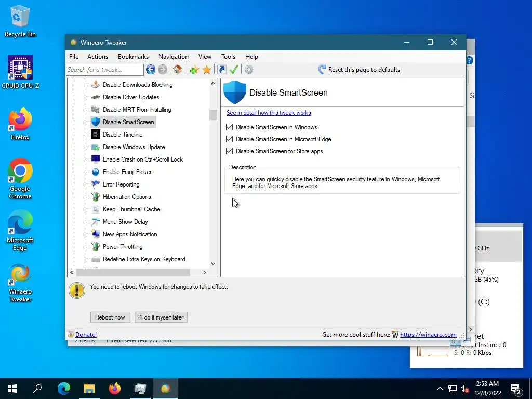Open File Explorer on taskbar
This screenshot has width=532, height=399.
click(x=89, y=389)
